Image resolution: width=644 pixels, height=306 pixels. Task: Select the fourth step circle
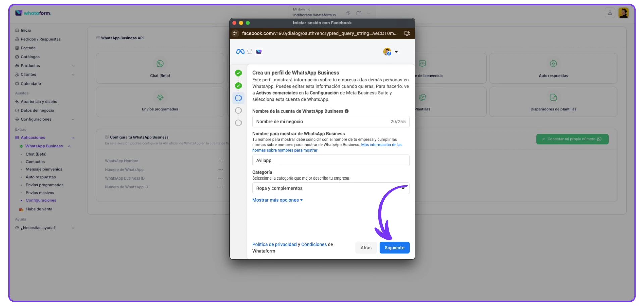point(238,110)
